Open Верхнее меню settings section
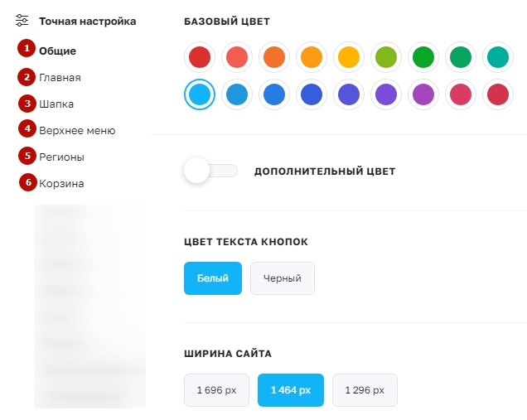Screen dimensions: 527x420 click(x=77, y=130)
